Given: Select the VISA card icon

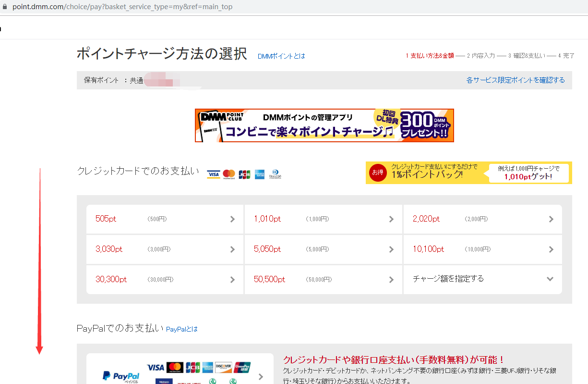Looking at the screenshot, I should click(x=213, y=174).
